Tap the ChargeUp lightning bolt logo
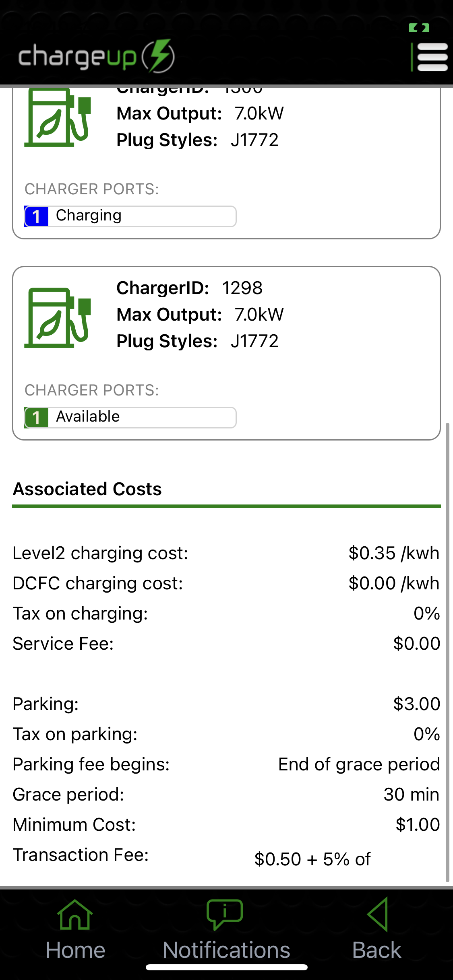Viewport: 453px width, 980px height. (x=159, y=56)
